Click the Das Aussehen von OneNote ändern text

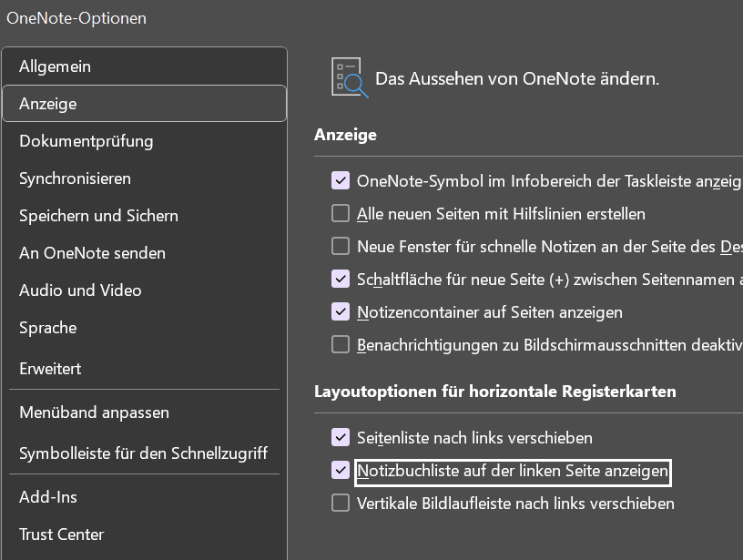point(517,78)
